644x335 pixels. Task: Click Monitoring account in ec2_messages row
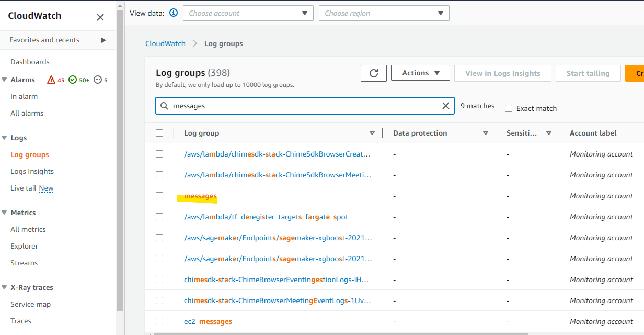point(601,321)
